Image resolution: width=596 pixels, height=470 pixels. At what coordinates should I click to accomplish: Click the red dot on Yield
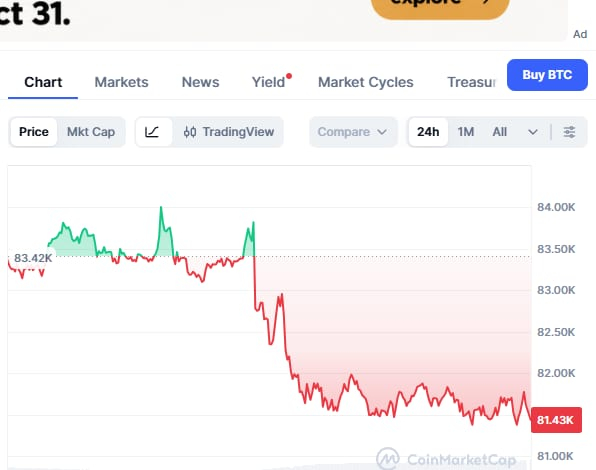289,76
